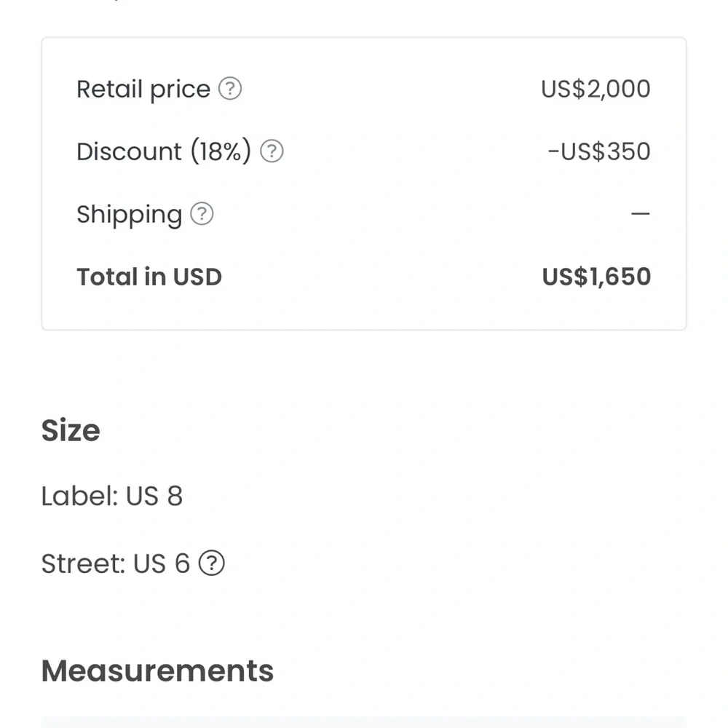Select the US$1,650 total amount

point(597,277)
